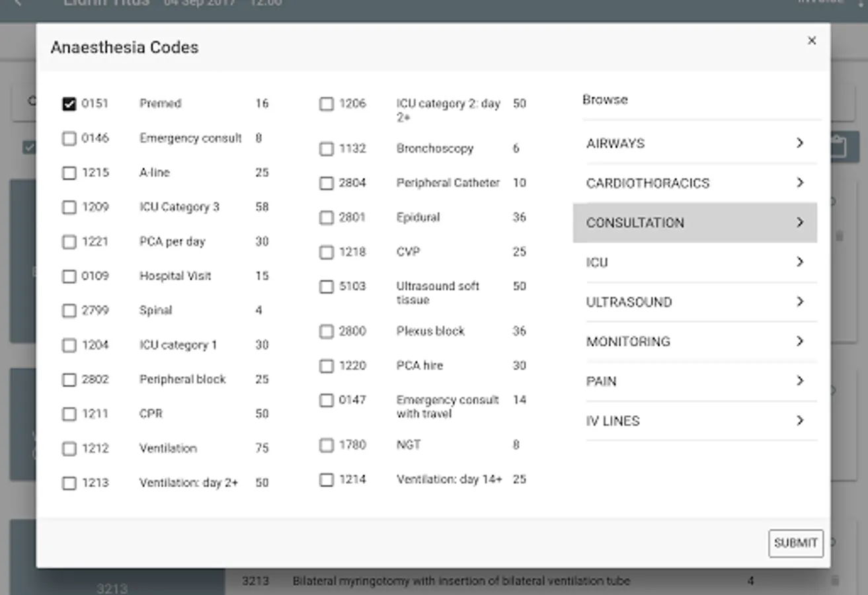
Task: Close the Anaesthesia Codes dialog
Action: (812, 41)
